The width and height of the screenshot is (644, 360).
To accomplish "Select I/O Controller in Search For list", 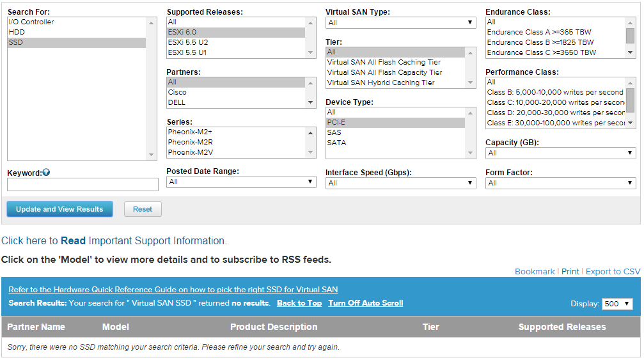I will coord(76,22).
